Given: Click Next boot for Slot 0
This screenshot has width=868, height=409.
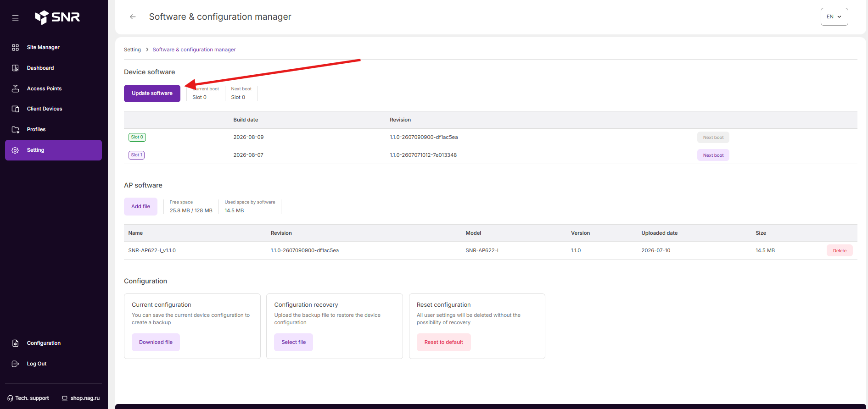Looking at the screenshot, I should click(713, 138).
